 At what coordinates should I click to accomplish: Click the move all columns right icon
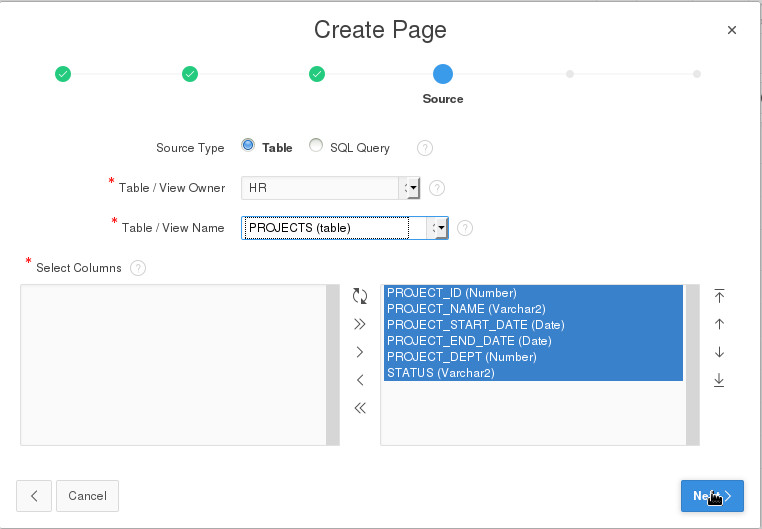[x=360, y=324]
